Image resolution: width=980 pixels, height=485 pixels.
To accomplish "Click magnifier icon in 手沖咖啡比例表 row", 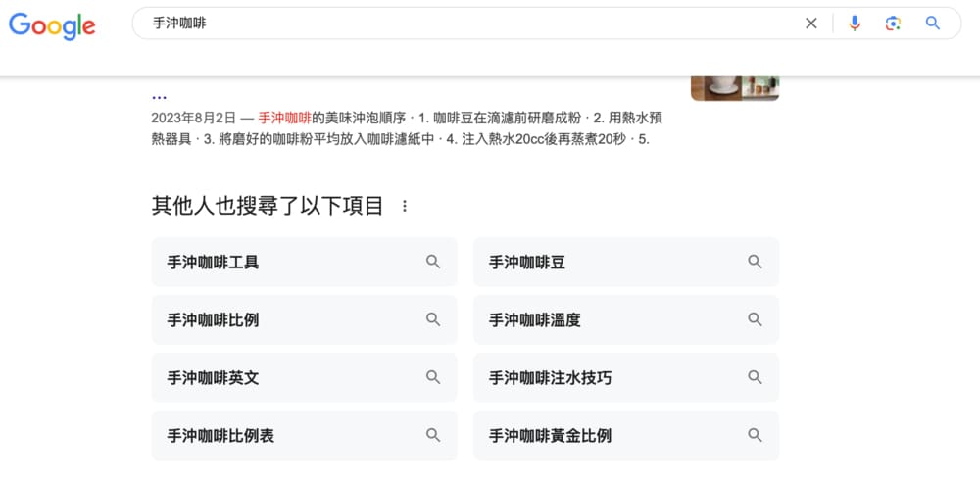I will 433,435.
